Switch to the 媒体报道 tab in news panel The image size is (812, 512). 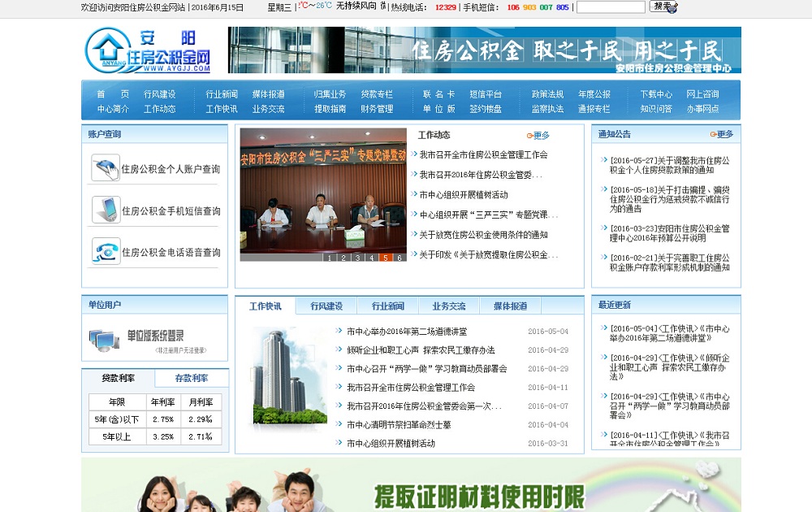tap(510, 306)
